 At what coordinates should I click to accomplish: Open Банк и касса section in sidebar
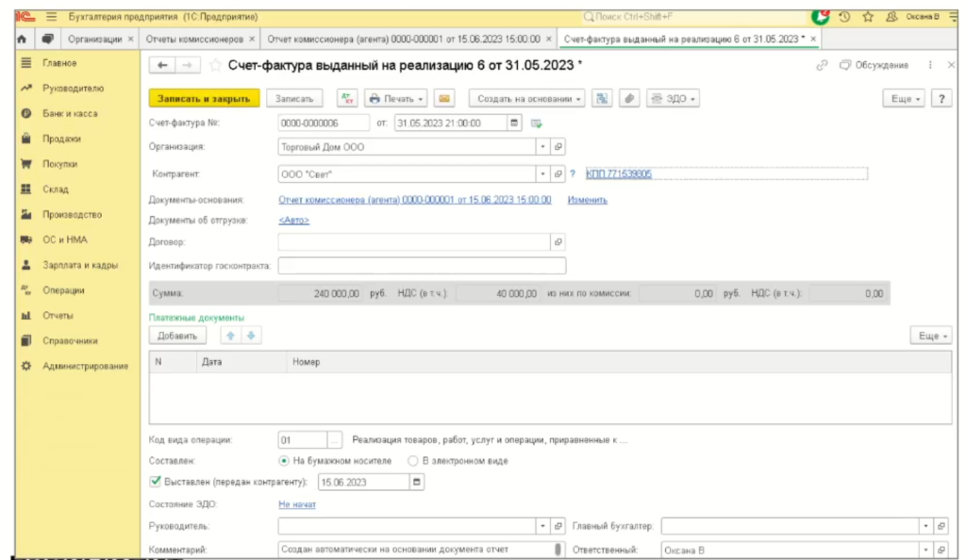pyautogui.click(x=69, y=113)
